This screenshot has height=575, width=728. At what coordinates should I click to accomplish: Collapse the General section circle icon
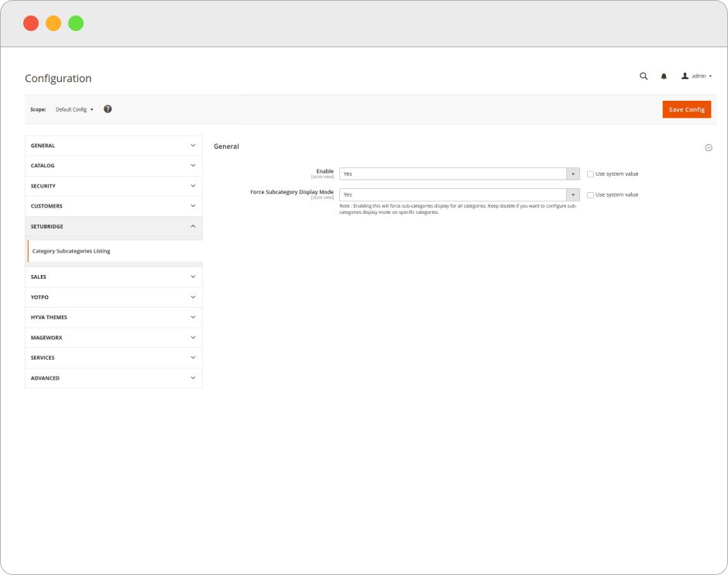click(708, 147)
